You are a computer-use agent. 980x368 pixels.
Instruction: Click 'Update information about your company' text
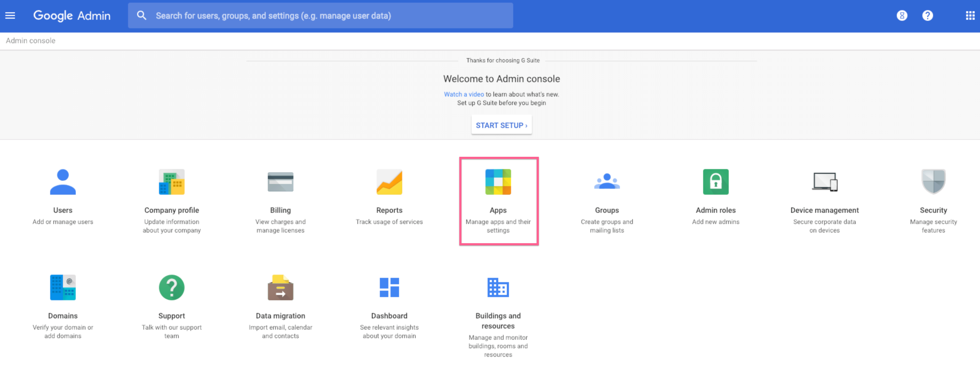172,226
